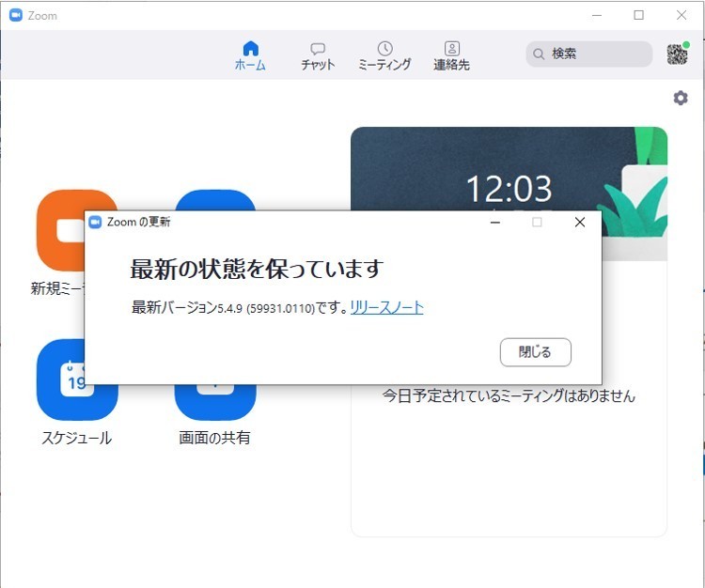This screenshot has height=588, width=705.
Task: Open the リリースノート release notes link
Action: (x=386, y=307)
